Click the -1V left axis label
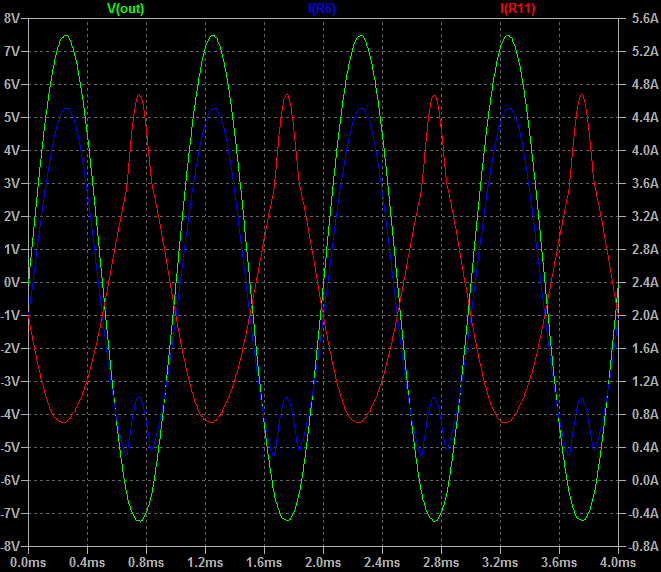This screenshot has height=572, width=661. point(10,315)
